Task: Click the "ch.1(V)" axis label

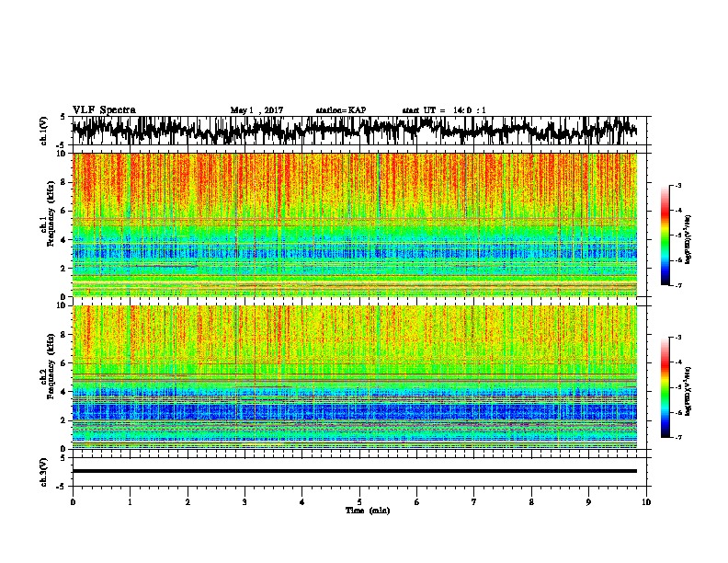Action: (44, 131)
